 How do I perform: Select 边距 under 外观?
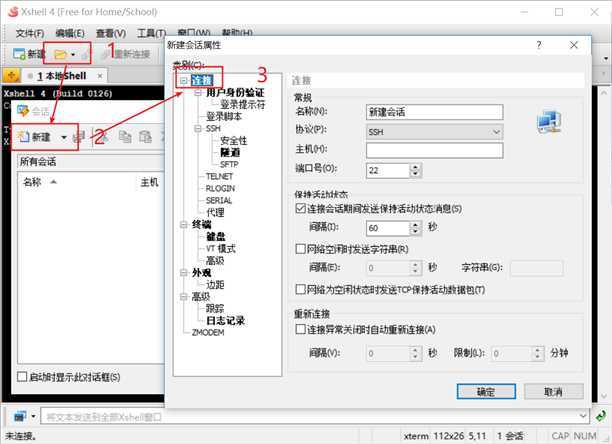click(215, 284)
